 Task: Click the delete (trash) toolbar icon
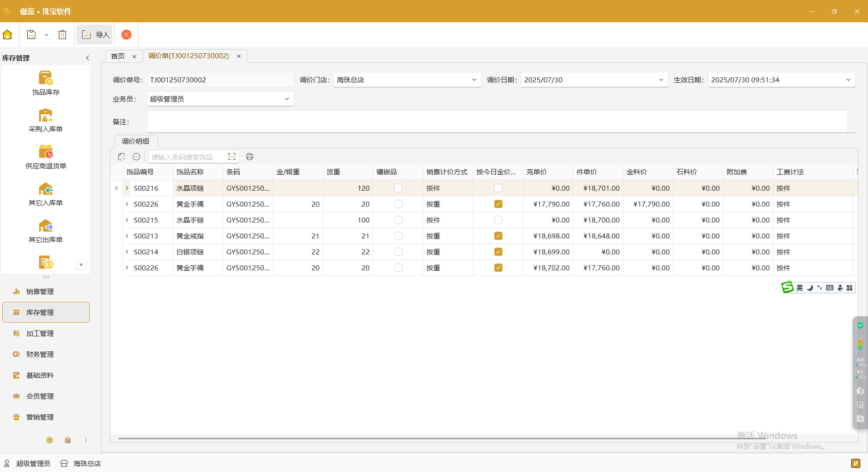[x=62, y=34]
